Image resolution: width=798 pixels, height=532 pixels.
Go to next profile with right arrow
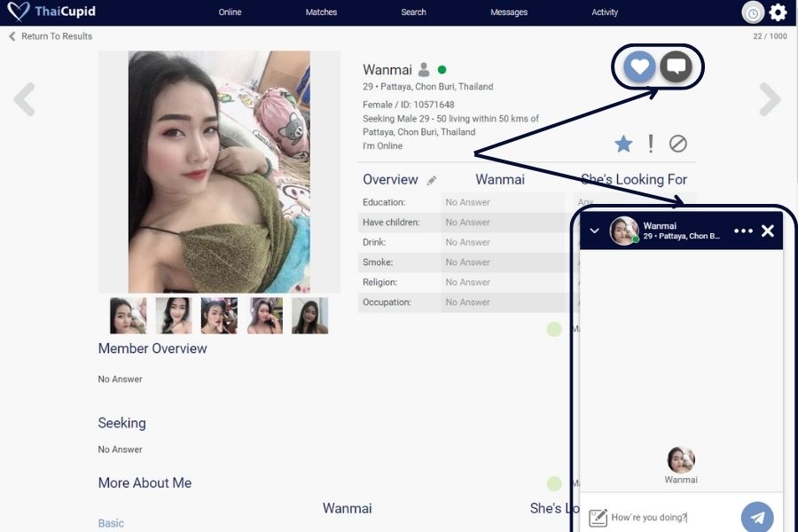click(x=770, y=100)
